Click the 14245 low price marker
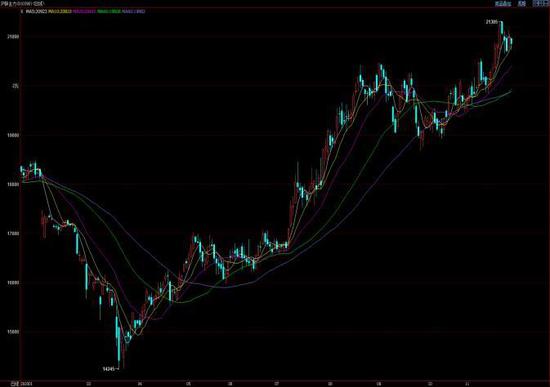This screenshot has width=550, height=387. pyautogui.click(x=109, y=369)
